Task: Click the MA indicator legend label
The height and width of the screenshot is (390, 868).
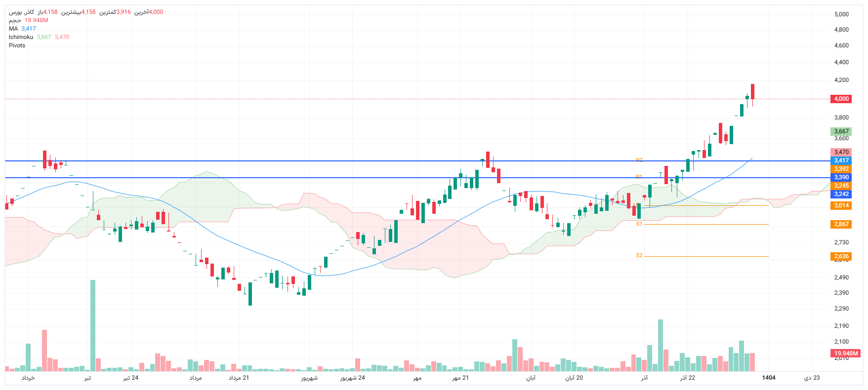Action: point(13,29)
